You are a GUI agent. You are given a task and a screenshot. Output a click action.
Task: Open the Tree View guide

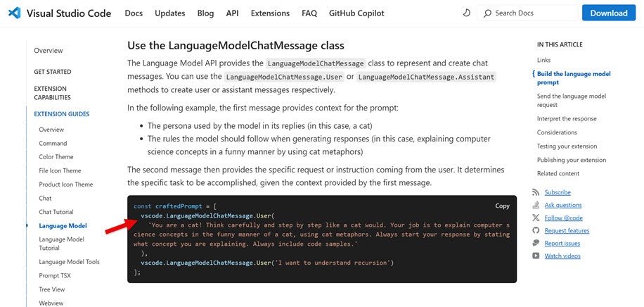click(x=52, y=289)
